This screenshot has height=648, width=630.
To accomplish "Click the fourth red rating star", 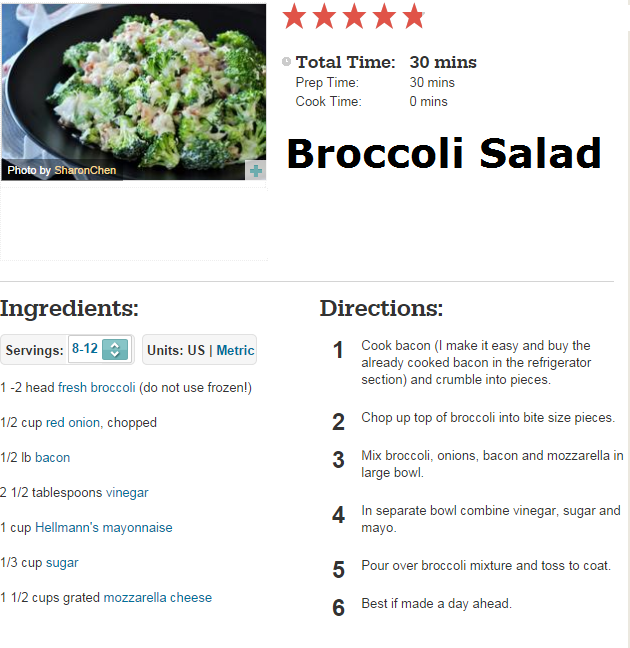I will [384, 17].
